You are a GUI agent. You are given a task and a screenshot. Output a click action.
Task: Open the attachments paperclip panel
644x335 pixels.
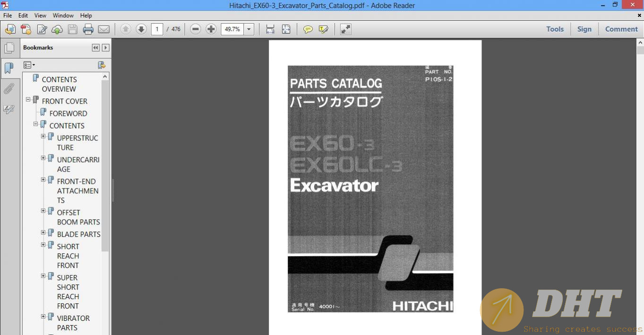coord(9,89)
